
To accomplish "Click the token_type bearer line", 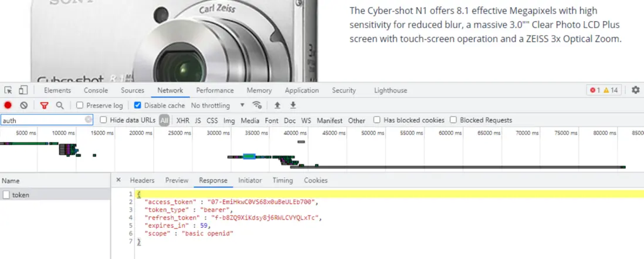I will click(188, 210).
